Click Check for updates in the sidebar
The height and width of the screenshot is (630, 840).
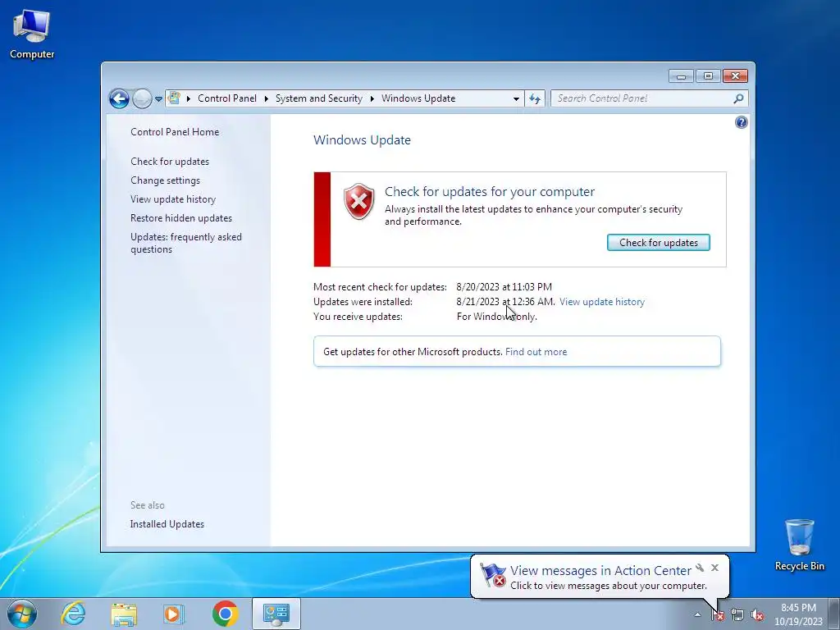pyautogui.click(x=170, y=162)
